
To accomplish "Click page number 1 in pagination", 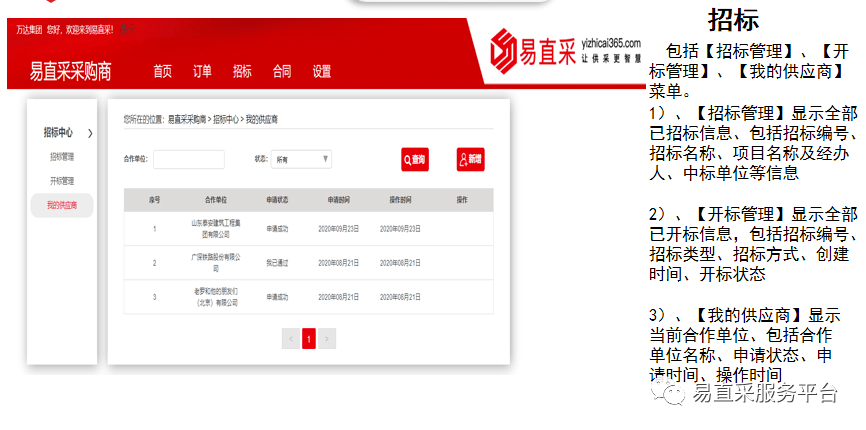I will (309, 338).
